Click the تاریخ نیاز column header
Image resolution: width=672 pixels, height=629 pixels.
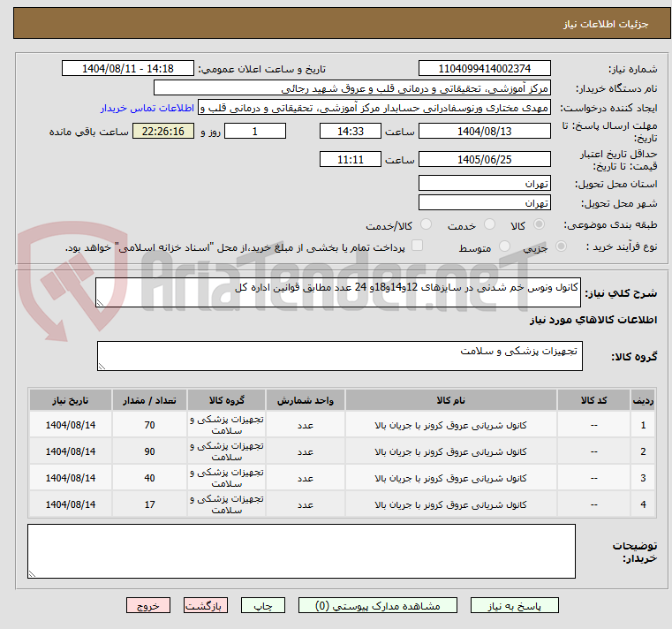click(70, 400)
